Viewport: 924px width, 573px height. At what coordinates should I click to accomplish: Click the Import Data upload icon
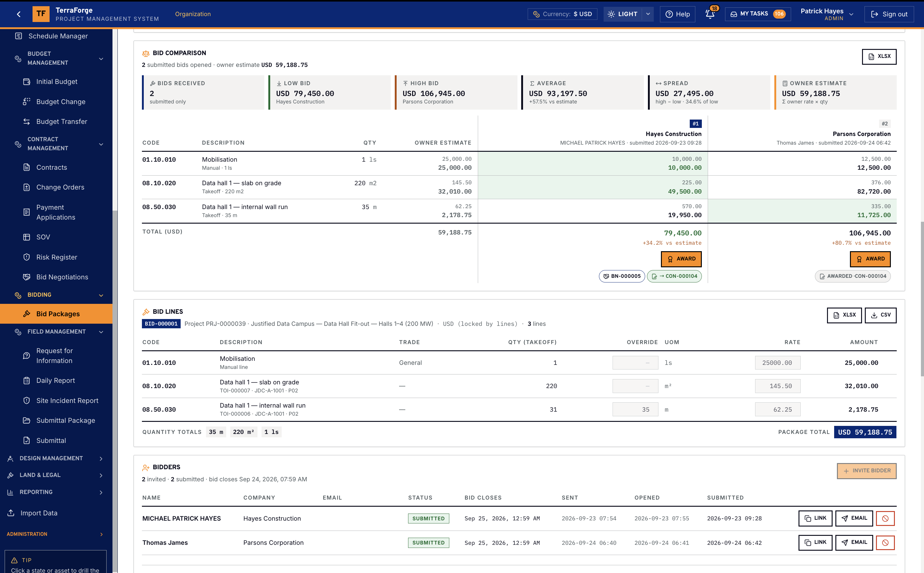[11, 513]
